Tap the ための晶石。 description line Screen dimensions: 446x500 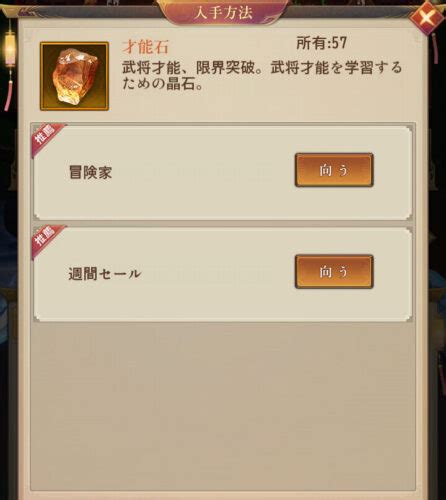pyautogui.click(x=163, y=84)
